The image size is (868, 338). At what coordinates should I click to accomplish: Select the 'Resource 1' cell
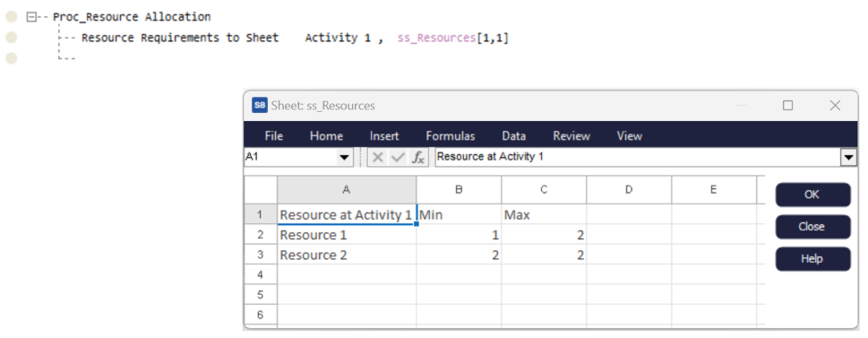pyautogui.click(x=347, y=235)
